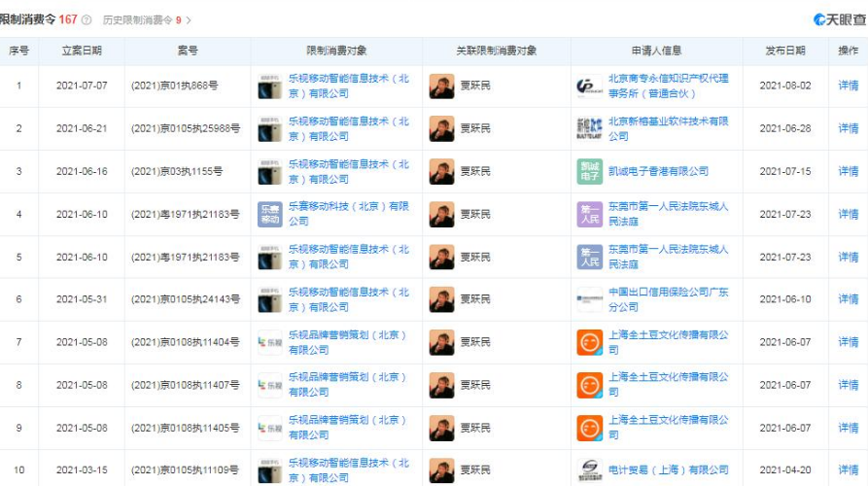The height and width of the screenshot is (486, 868).
Task: Click the 乐赛移动 blue logo in row 4
Action: coord(269,214)
